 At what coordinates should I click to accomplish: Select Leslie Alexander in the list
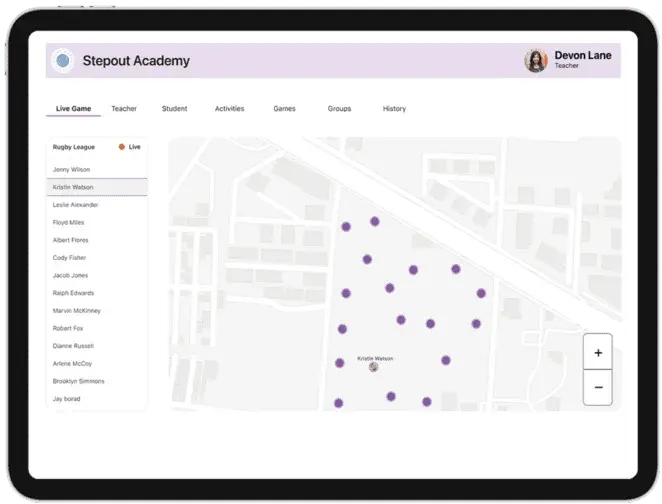click(76, 204)
